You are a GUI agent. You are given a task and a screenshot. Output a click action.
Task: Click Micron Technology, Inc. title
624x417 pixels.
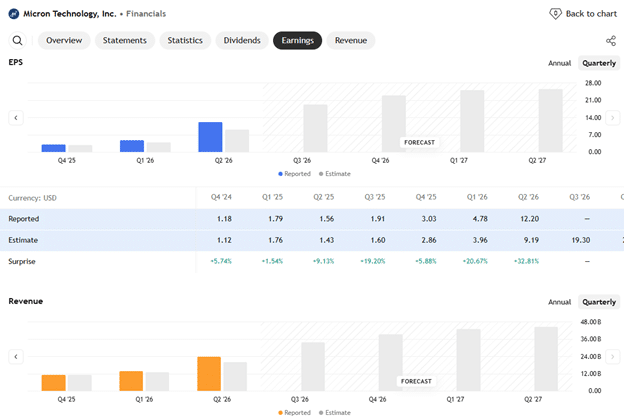(70, 14)
